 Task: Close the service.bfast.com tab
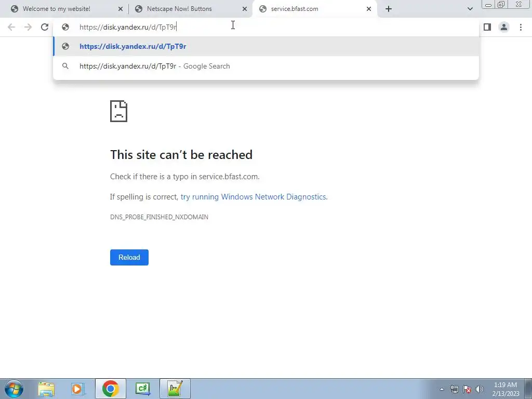point(369,9)
